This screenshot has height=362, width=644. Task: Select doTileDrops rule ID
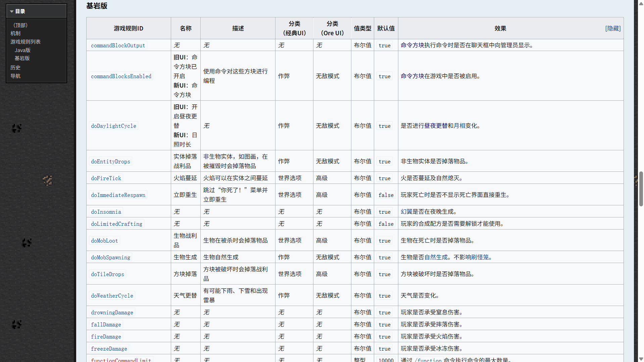[x=107, y=274]
